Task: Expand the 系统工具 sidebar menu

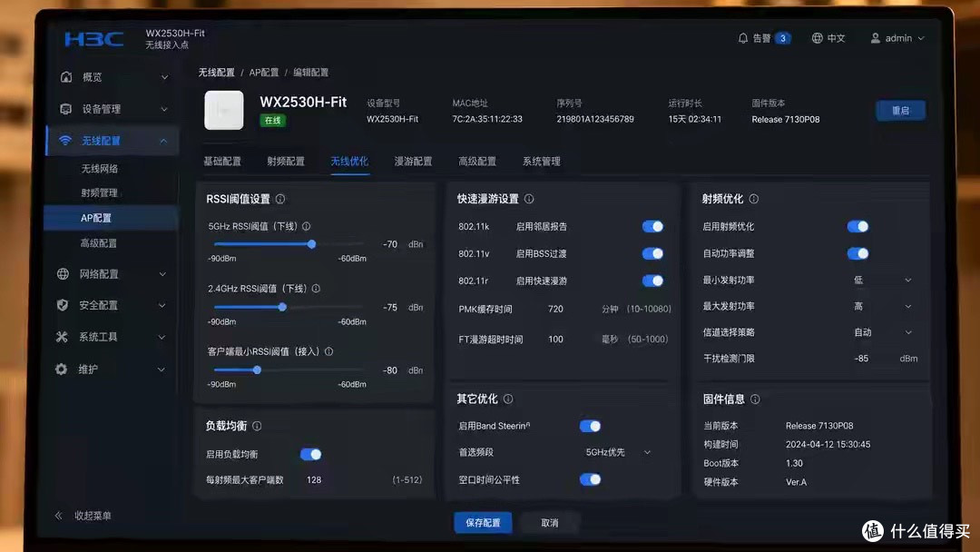Action: point(162,338)
